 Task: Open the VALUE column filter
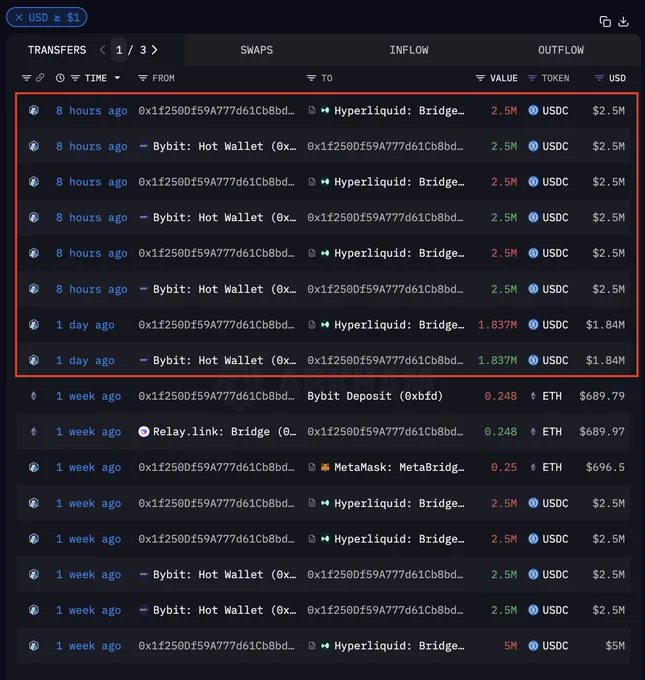(x=480, y=78)
